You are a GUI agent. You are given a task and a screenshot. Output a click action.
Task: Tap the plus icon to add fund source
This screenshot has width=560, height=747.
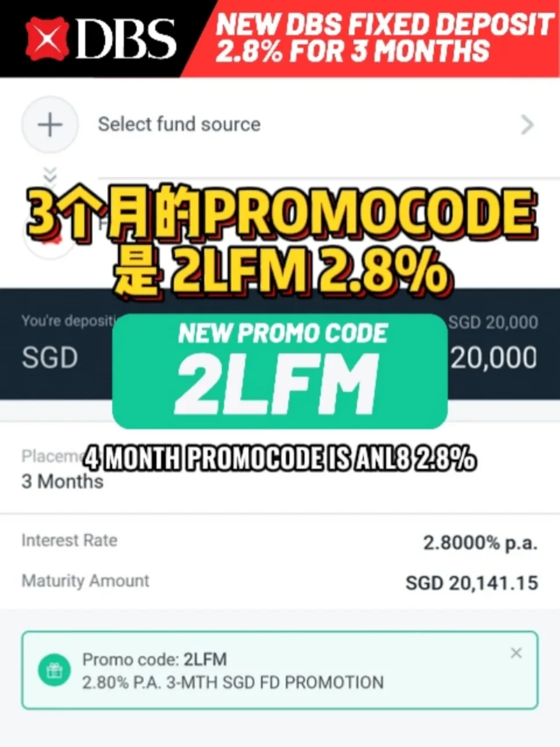pos(50,124)
